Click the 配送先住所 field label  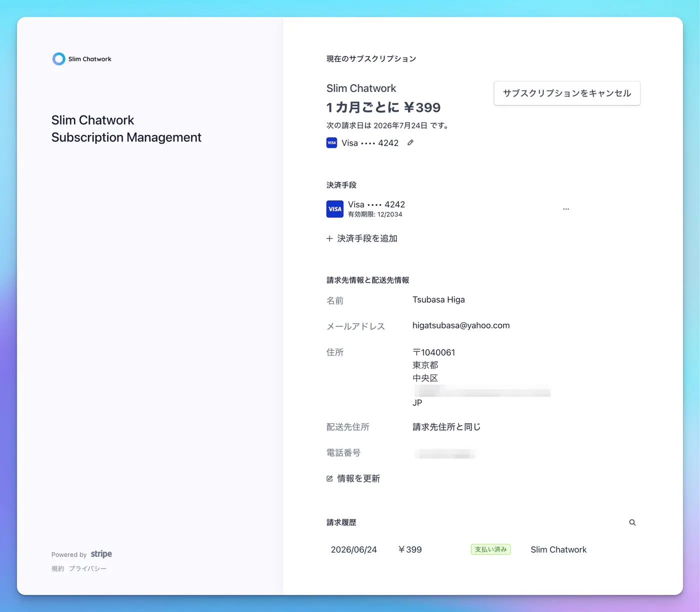348,427
